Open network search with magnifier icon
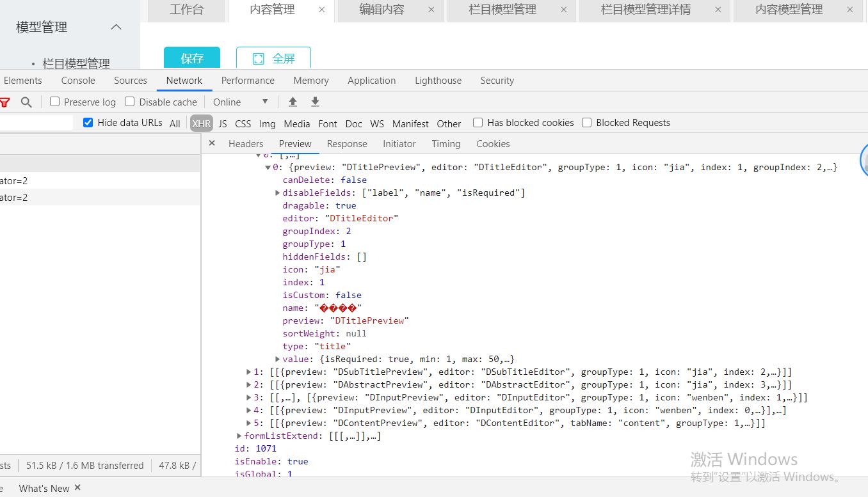868x497 pixels. point(26,102)
